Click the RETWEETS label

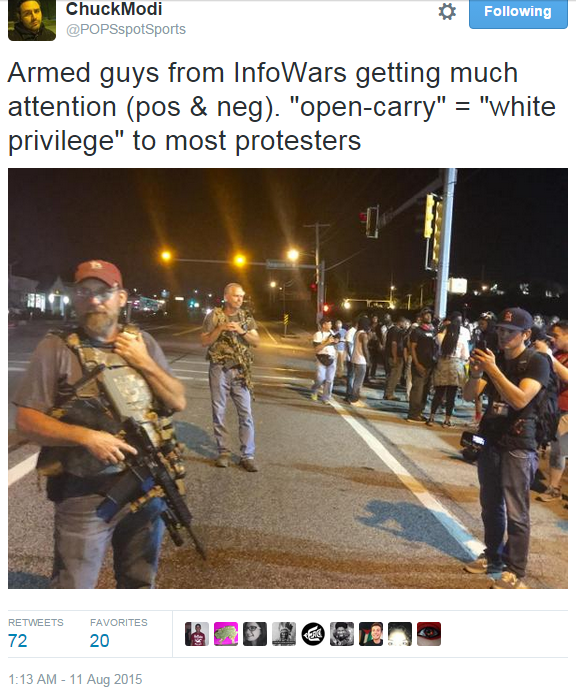35,622
